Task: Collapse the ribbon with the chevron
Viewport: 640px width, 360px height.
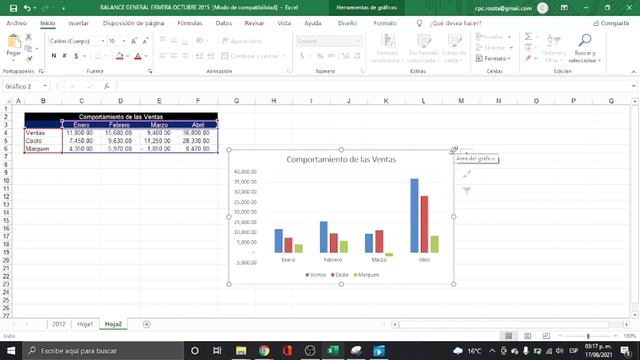Action: pos(633,72)
